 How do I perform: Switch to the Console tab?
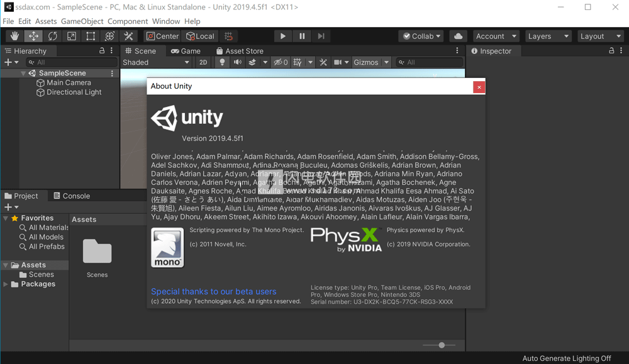click(72, 196)
